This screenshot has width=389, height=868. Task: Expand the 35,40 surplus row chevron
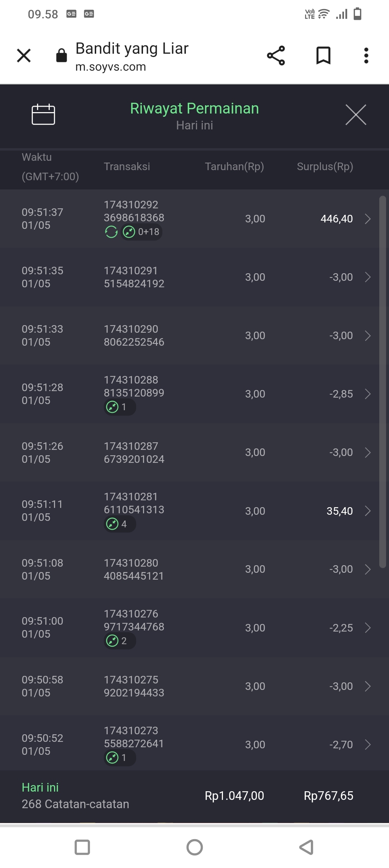pyautogui.click(x=367, y=511)
